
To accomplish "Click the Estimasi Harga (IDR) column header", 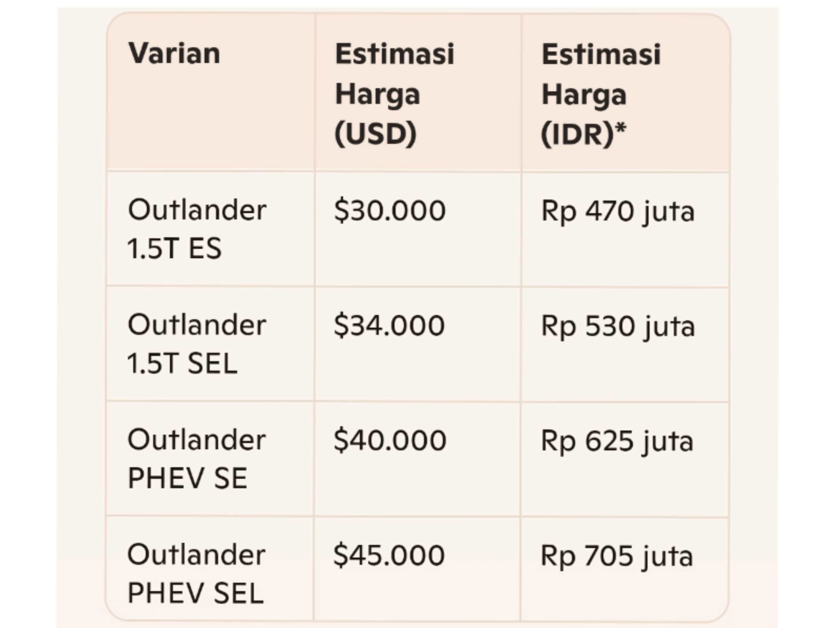I will 601,94.
